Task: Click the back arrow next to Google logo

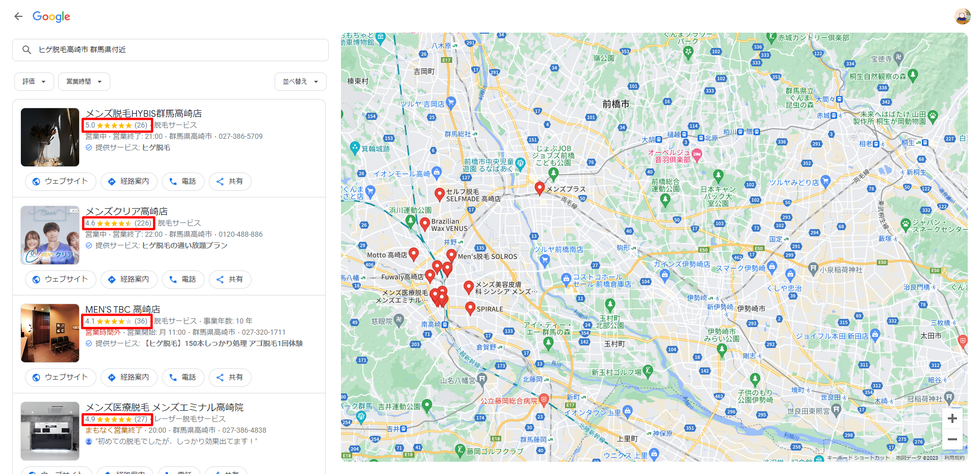Action: [18, 16]
